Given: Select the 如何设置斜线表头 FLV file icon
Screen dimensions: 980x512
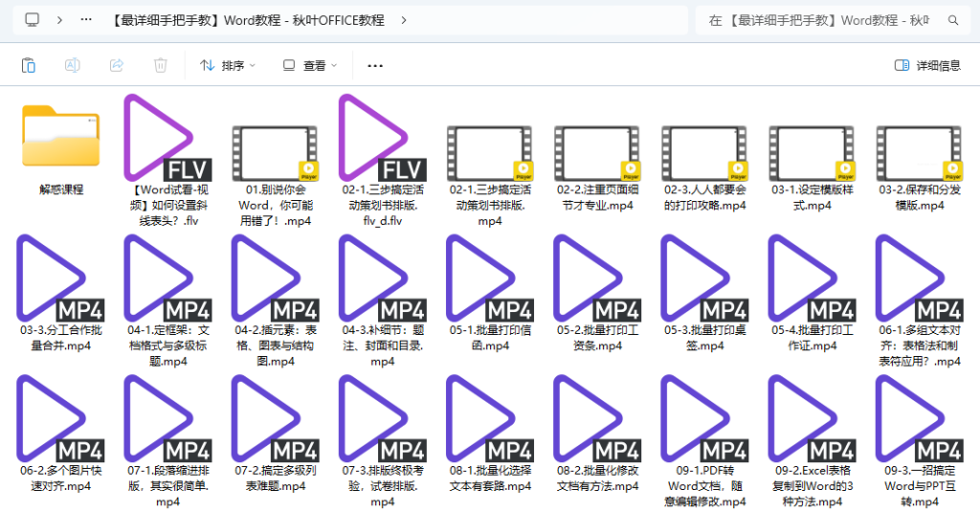Looking at the screenshot, I should point(168,138).
